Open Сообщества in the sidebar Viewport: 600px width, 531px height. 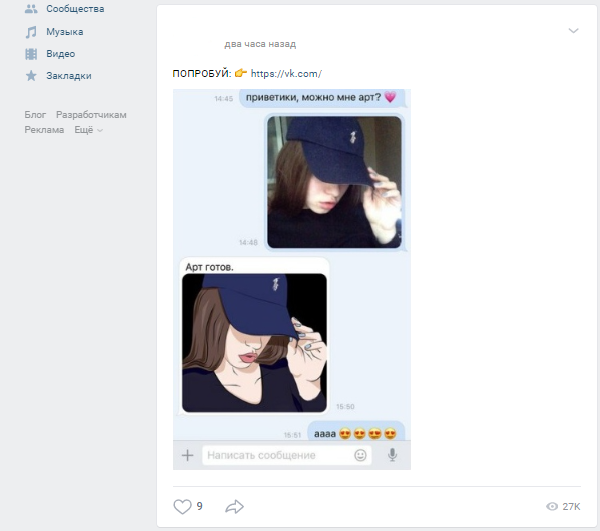point(75,9)
